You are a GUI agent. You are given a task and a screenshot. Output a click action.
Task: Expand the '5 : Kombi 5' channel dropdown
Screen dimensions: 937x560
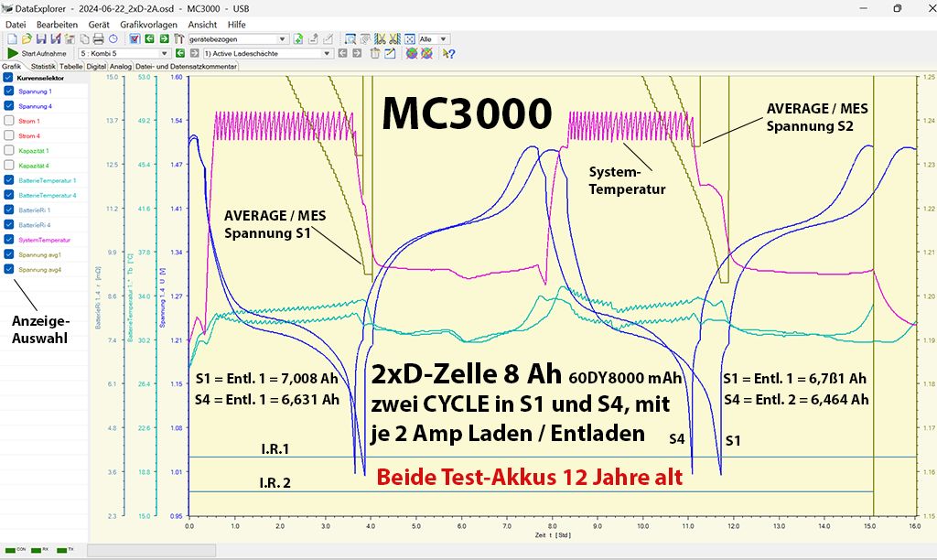pos(167,53)
